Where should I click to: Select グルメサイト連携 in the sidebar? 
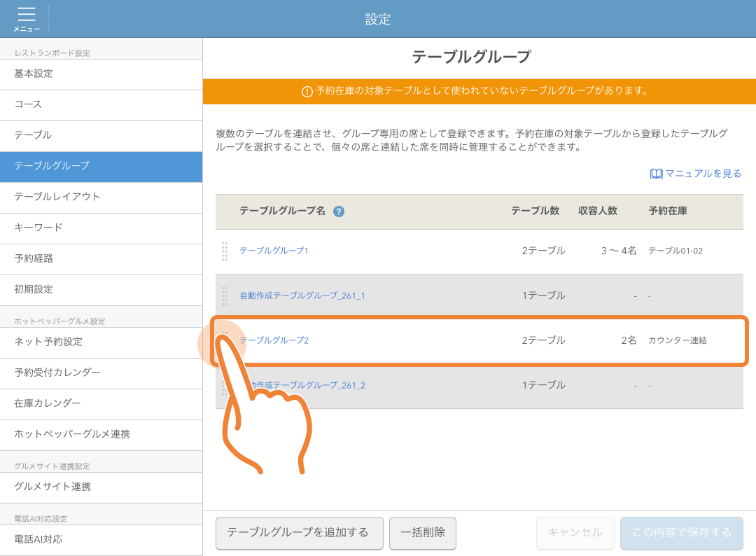49,487
